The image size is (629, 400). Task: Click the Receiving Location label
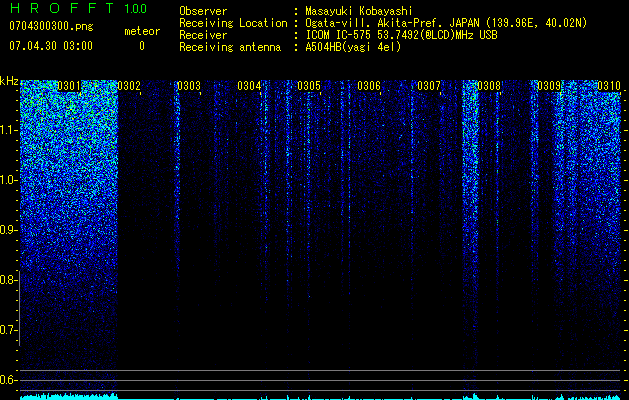[233, 23]
